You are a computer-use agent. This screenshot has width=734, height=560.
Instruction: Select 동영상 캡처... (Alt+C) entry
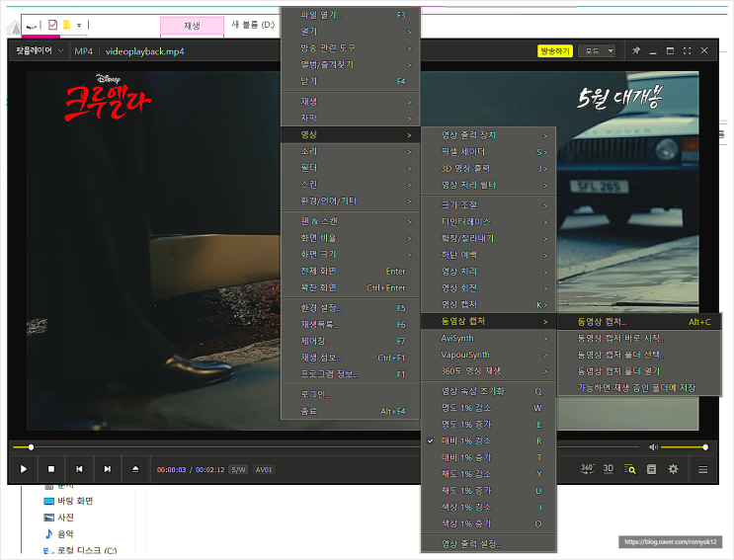click(639, 322)
